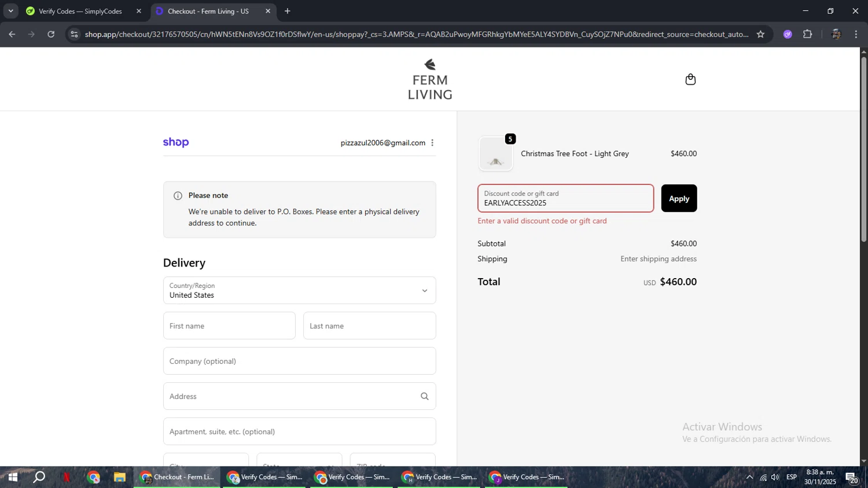Click the address search magnifier icon
Image resolution: width=868 pixels, height=488 pixels.
pyautogui.click(x=425, y=396)
